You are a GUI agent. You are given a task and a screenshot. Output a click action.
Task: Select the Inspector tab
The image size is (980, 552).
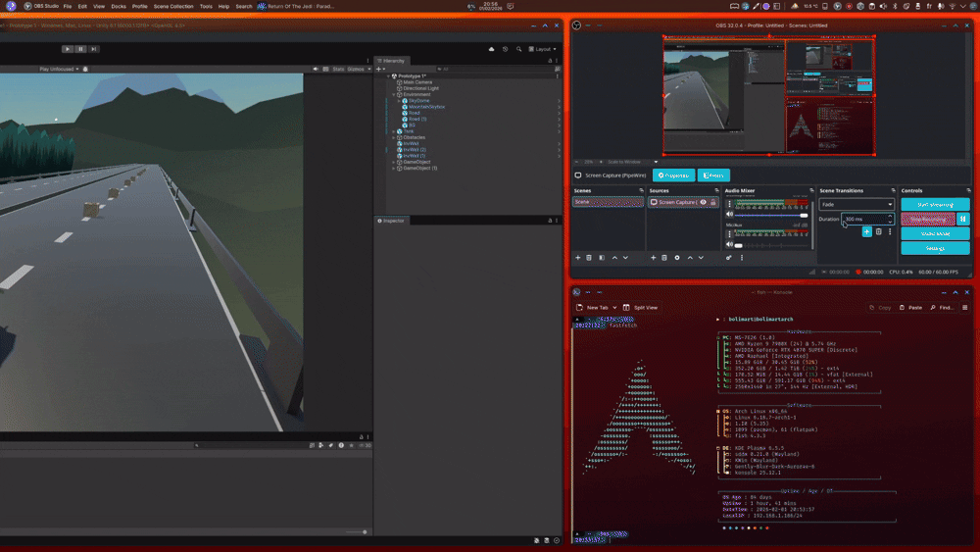click(x=391, y=221)
